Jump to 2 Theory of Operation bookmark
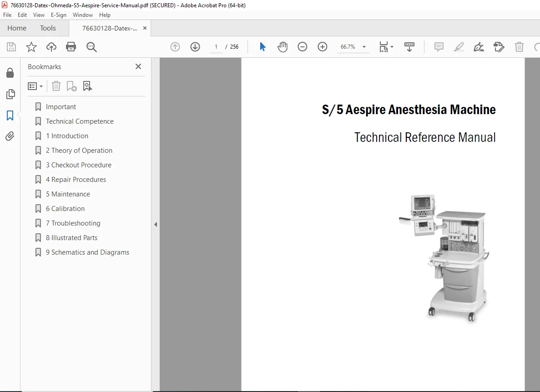 (x=79, y=151)
